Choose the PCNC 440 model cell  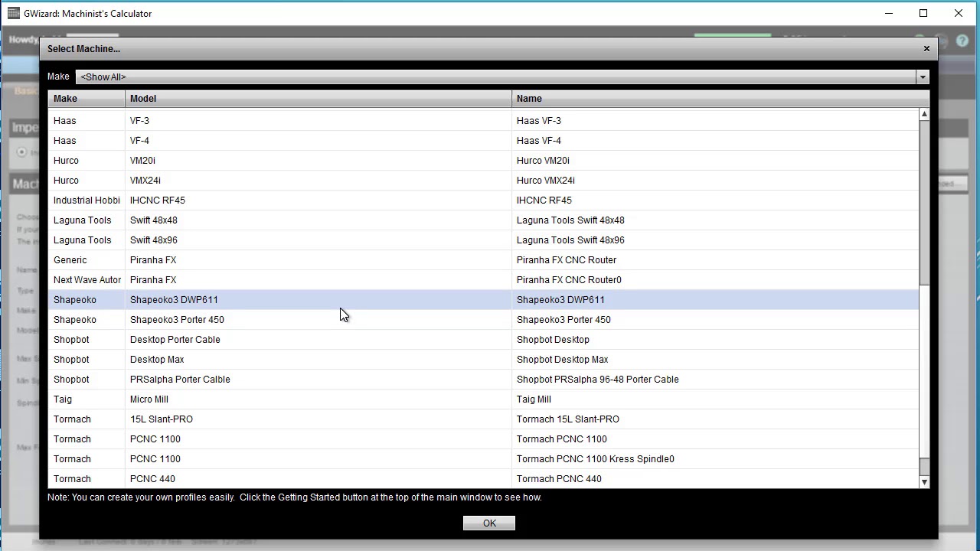point(318,479)
